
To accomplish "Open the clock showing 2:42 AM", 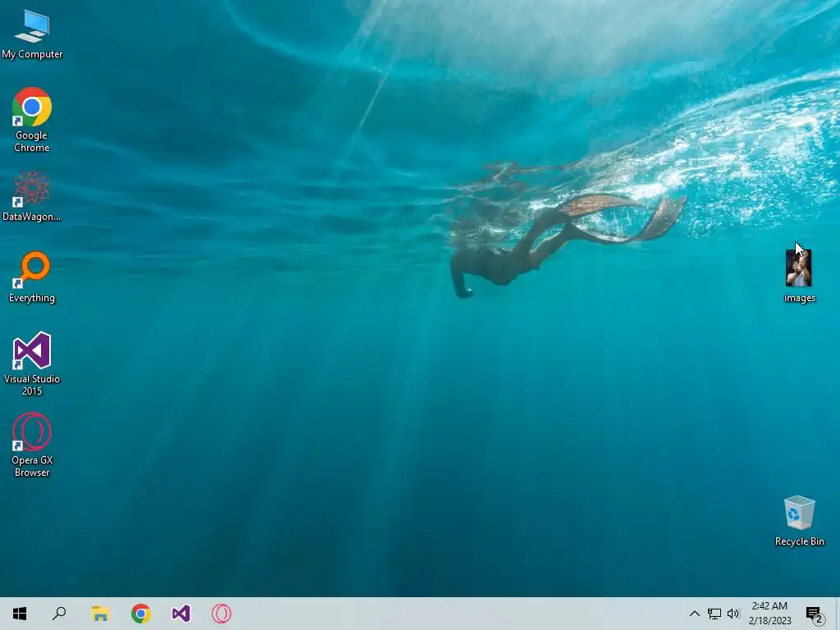I will (x=769, y=614).
